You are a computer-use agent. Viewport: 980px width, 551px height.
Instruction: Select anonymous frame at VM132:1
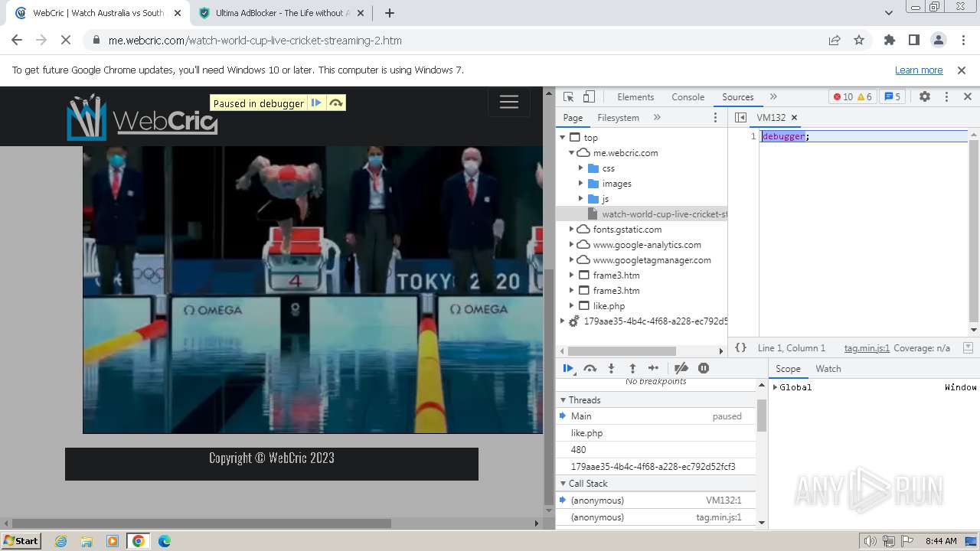(656, 500)
